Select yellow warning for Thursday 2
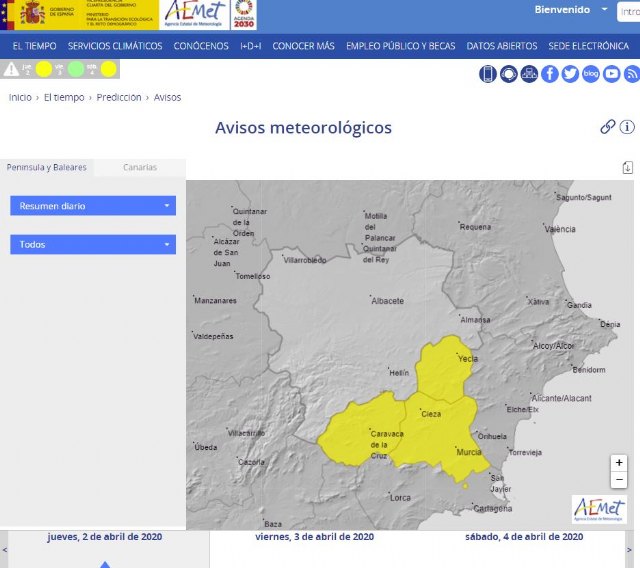Screen dimensions: 640x568 click(43, 69)
